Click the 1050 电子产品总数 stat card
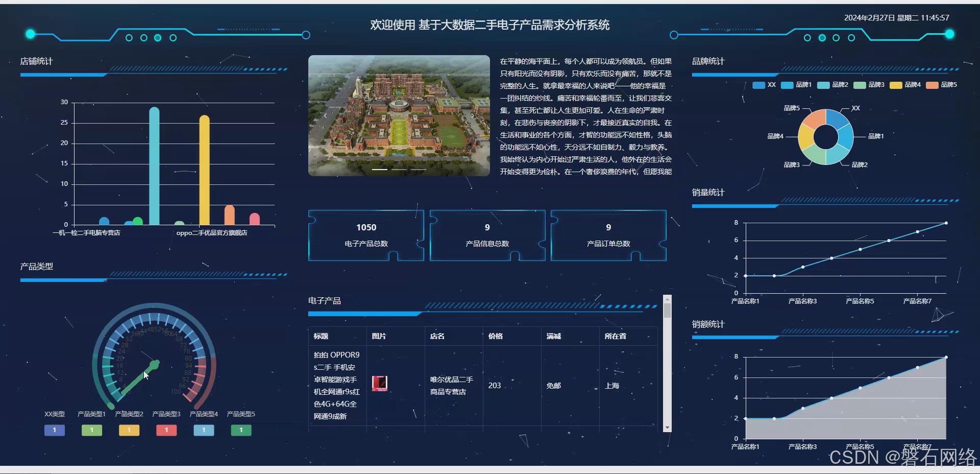Image resolution: width=980 pixels, height=474 pixels. [366, 235]
